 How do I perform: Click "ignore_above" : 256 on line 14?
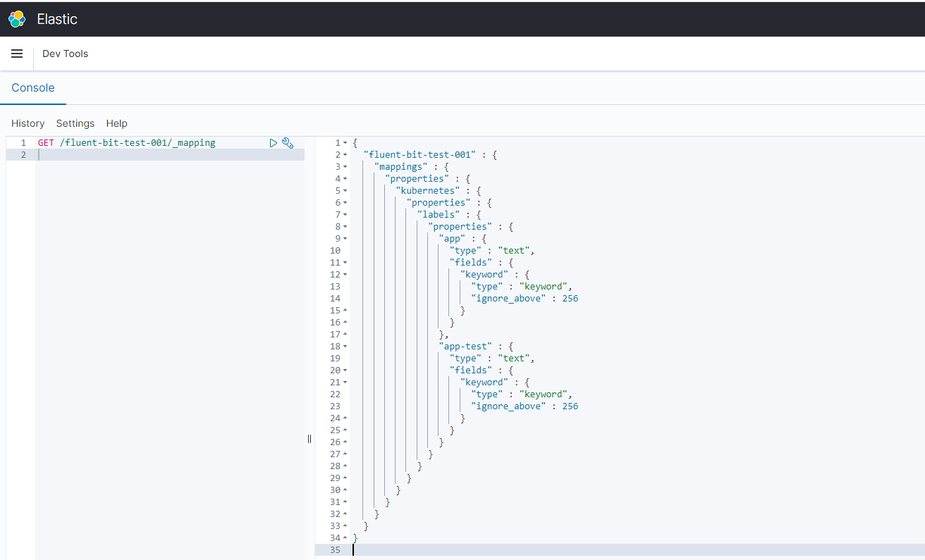click(x=525, y=299)
